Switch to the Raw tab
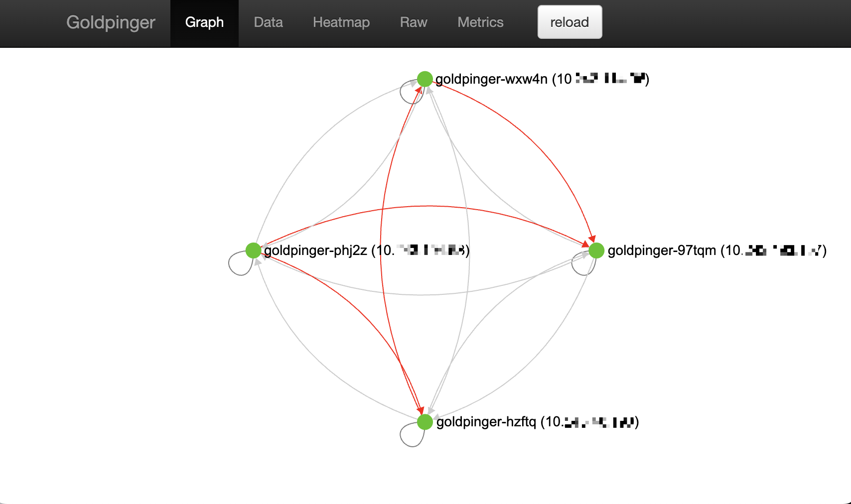Viewport: 851px width, 504px height. coord(413,22)
